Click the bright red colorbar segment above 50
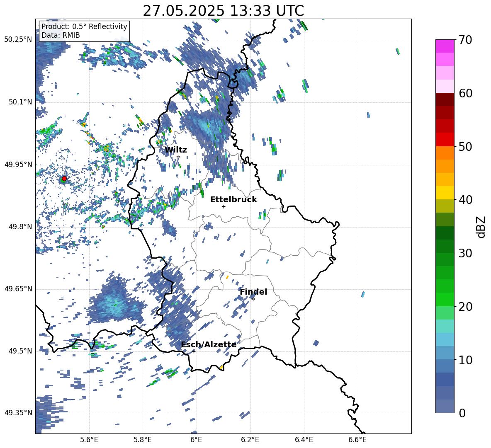The image size is (491, 448). tap(445, 140)
